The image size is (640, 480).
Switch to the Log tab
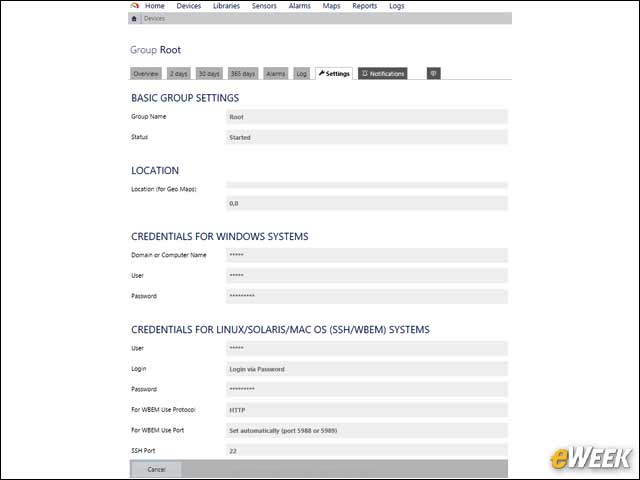tap(302, 73)
